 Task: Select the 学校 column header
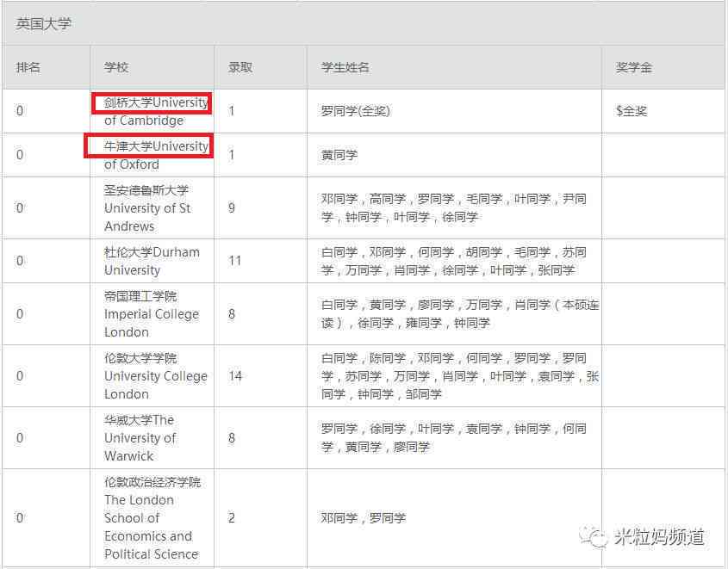[x=116, y=67]
